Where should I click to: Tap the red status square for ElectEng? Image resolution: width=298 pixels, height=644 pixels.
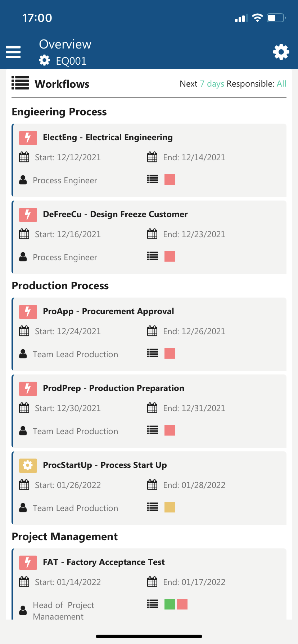click(x=170, y=179)
